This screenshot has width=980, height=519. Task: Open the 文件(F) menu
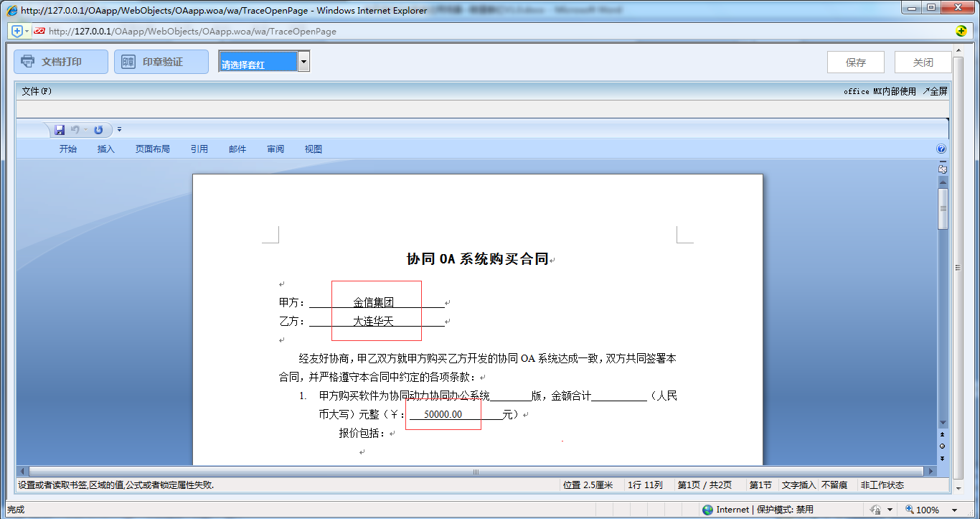(x=34, y=91)
